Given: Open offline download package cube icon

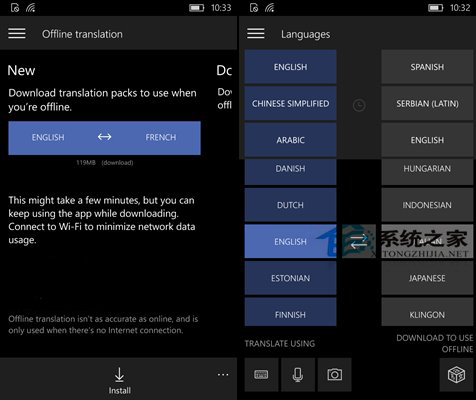Looking at the screenshot, I should click(456, 375).
